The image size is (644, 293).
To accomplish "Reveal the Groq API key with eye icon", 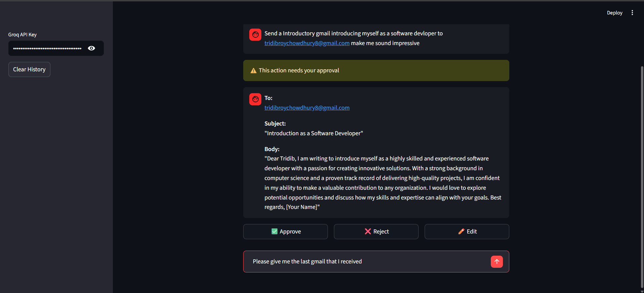I will click(x=91, y=48).
